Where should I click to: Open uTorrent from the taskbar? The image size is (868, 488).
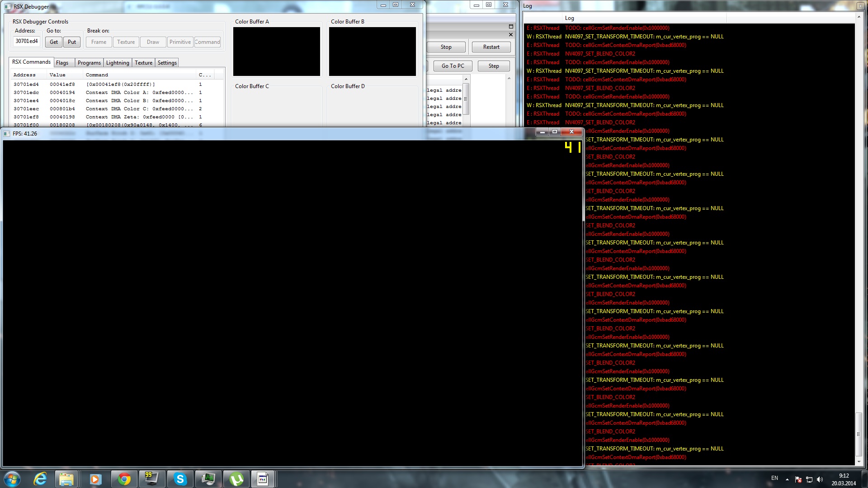236,479
